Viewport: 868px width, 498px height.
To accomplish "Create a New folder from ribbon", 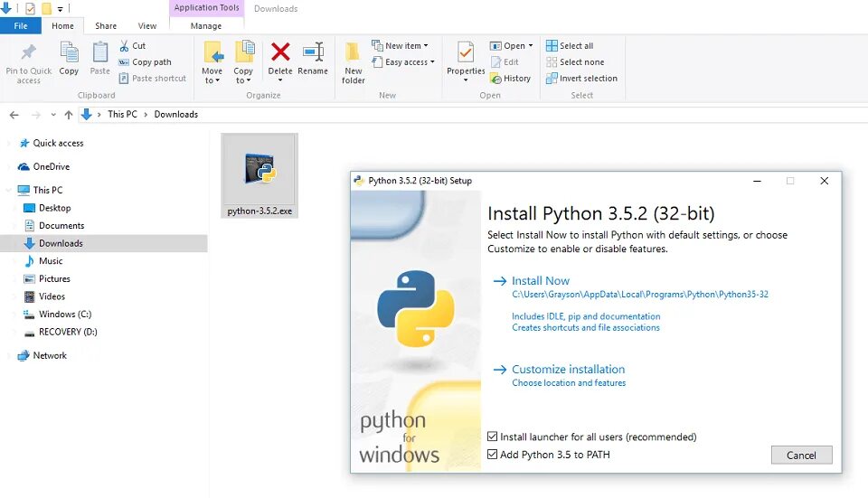I will [353, 62].
